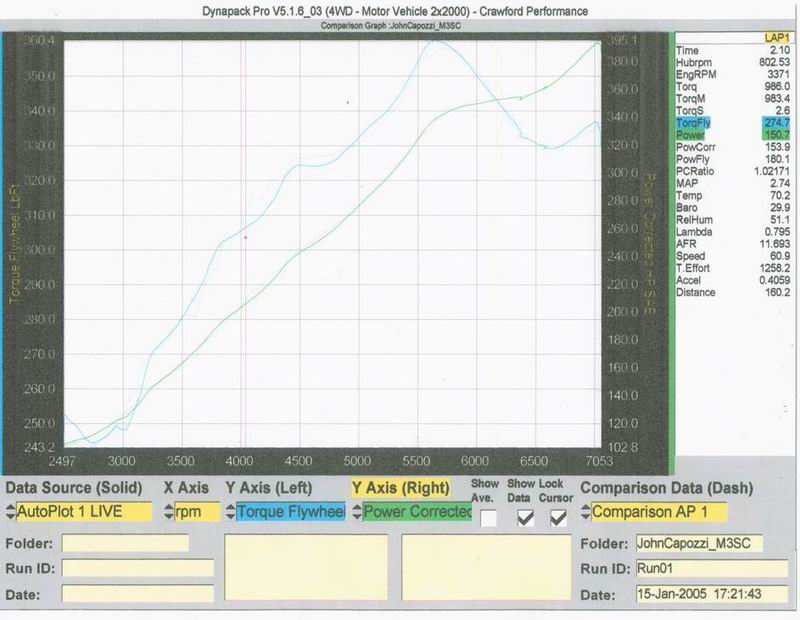The height and width of the screenshot is (620, 800).
Task: Click the empty Data Source Folder field
Action: coord(126,543)
